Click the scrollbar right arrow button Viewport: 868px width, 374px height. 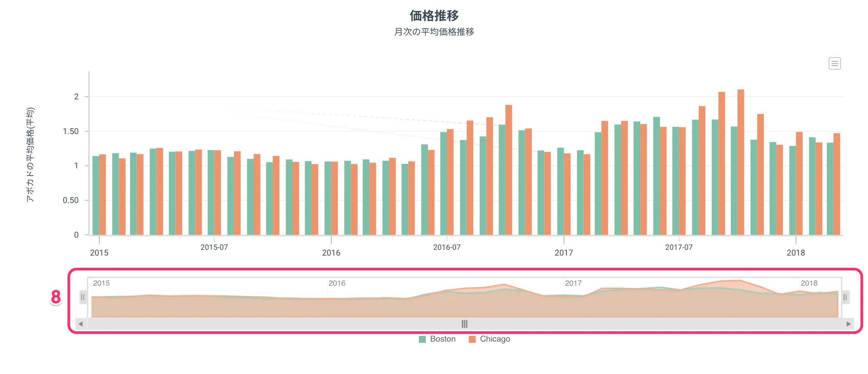tap(848, 324)
